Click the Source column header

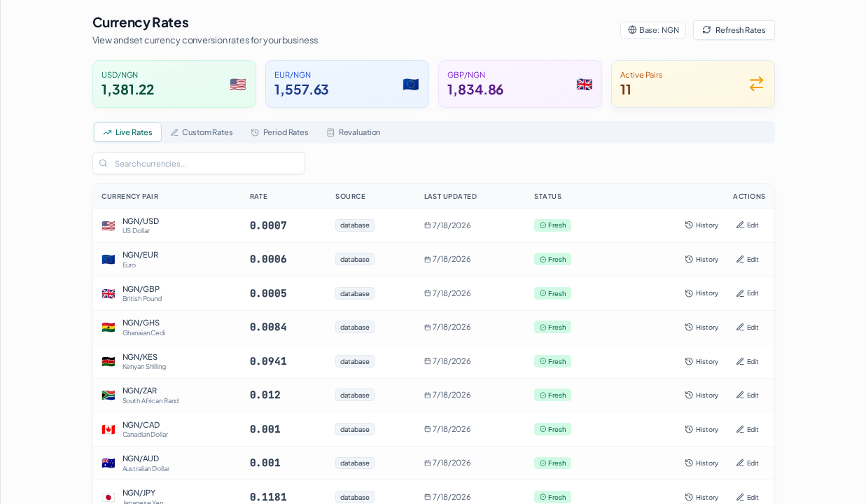(350, 197)
